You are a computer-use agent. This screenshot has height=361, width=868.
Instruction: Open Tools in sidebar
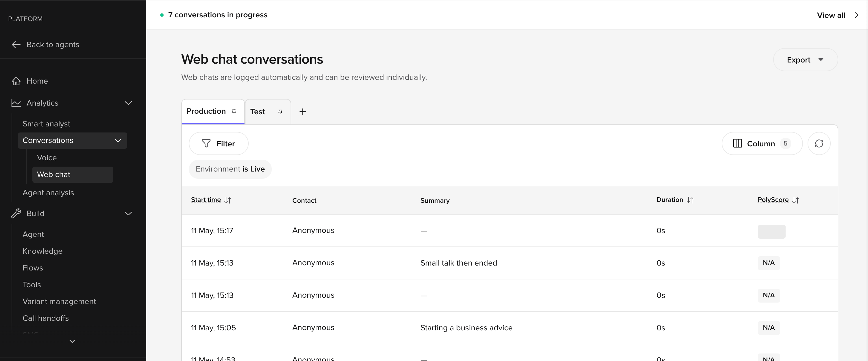point(32,284)
